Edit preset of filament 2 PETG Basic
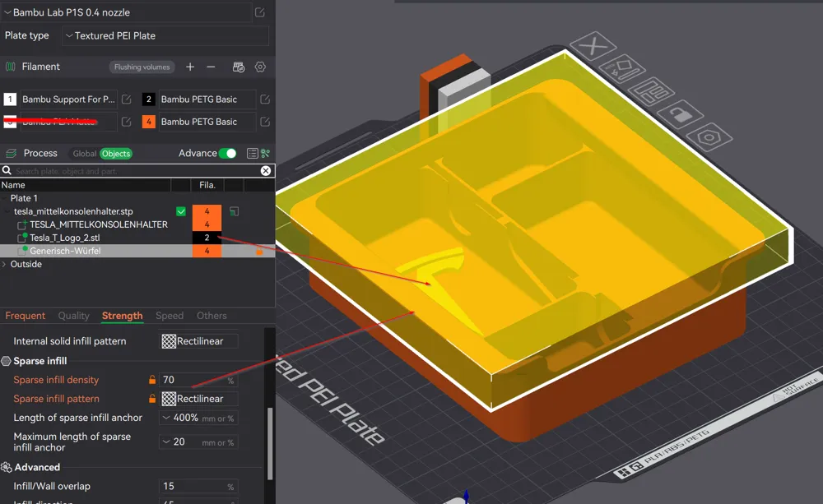This screenshot has height=504, width=823. pos(265,99)
